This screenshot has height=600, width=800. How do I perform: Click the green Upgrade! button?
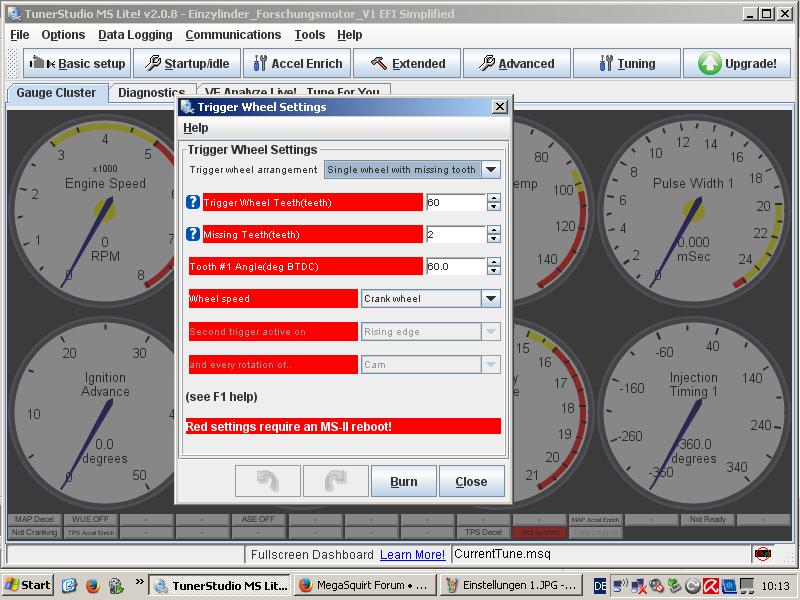(737, 63)
